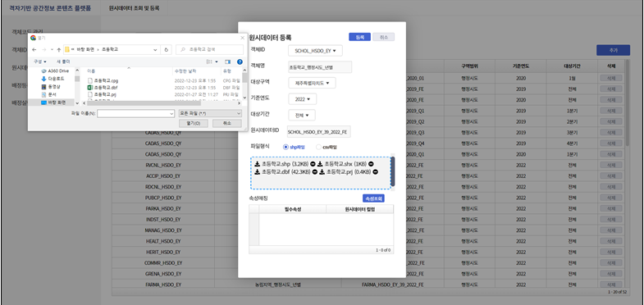Click 취소 button in file dialog

226,123
